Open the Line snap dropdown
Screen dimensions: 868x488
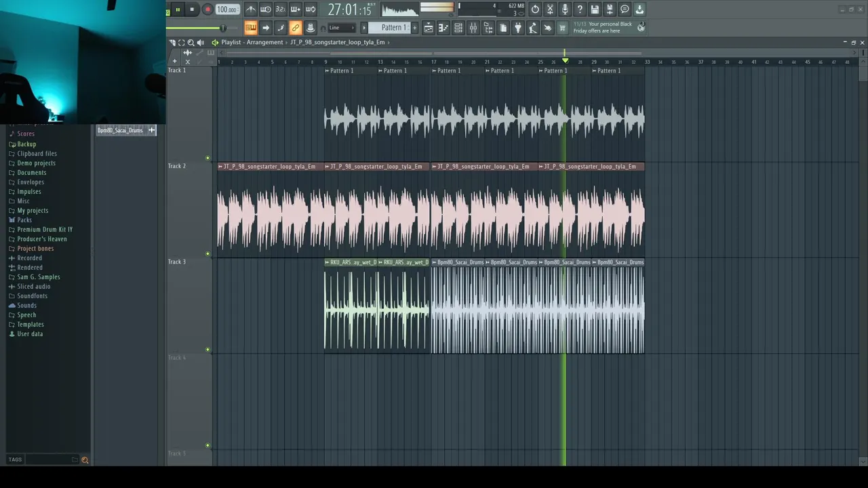[x=342, y=28]
